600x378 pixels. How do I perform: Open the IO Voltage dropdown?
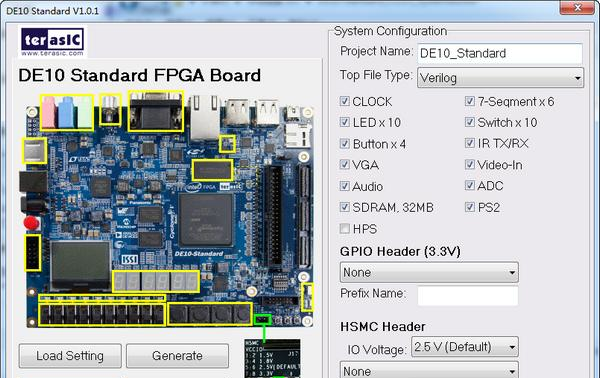pos(465,347)
